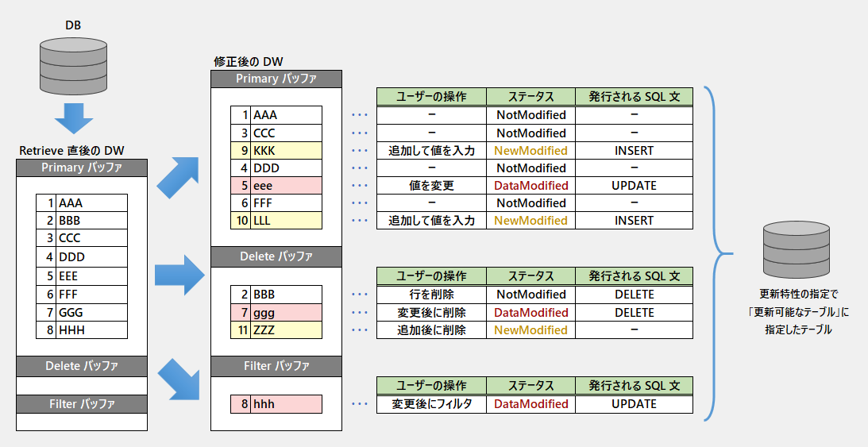The width and height of the screenshot is (868, 447).
Task: Click the yellow ZZZ row in Delete buffer
Action: pos(287,330)
